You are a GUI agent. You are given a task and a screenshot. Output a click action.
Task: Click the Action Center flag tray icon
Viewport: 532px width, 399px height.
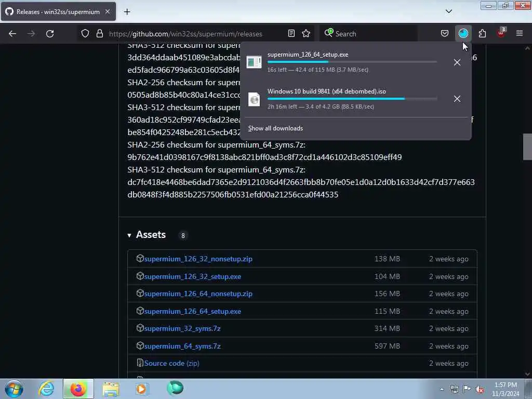(467, 389)
